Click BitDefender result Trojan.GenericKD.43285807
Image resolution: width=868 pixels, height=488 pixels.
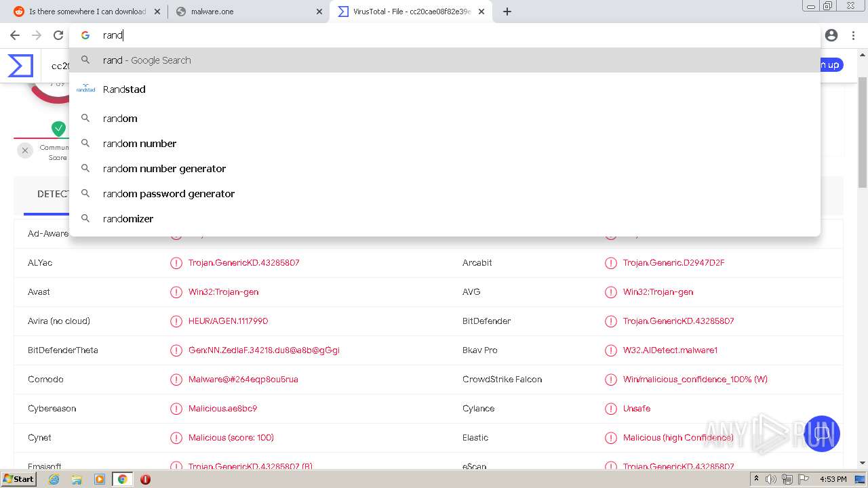pyautogui.click(x=679, y=321)
